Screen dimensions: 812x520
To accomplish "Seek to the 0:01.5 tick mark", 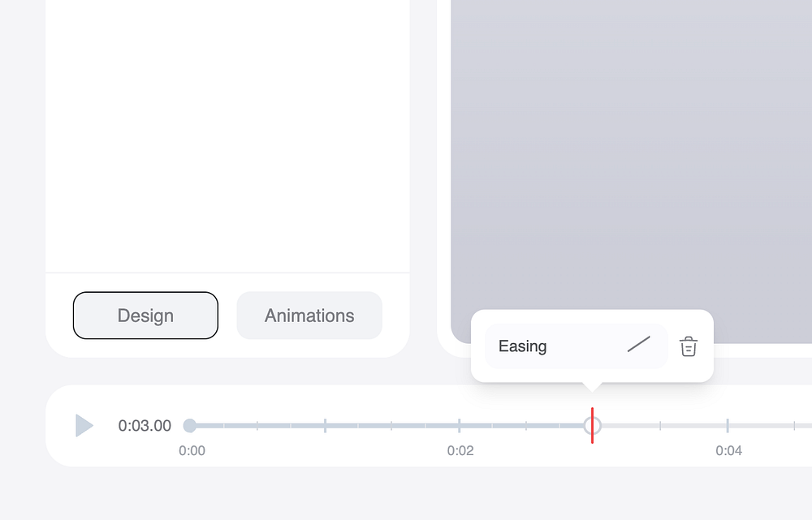I will tap(391, 425).
